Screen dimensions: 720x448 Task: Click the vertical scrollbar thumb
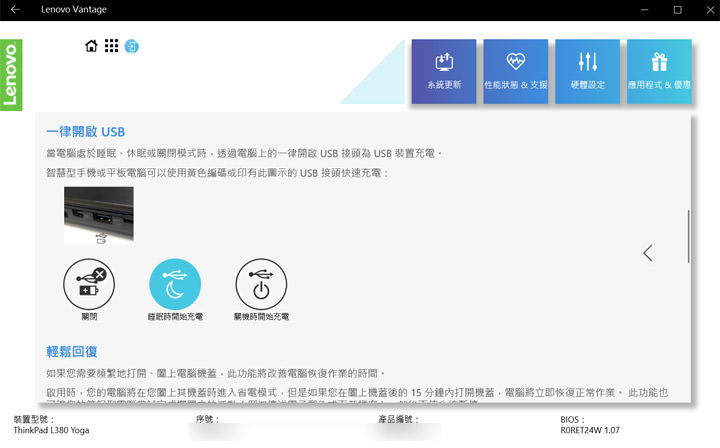pos(687,236)
